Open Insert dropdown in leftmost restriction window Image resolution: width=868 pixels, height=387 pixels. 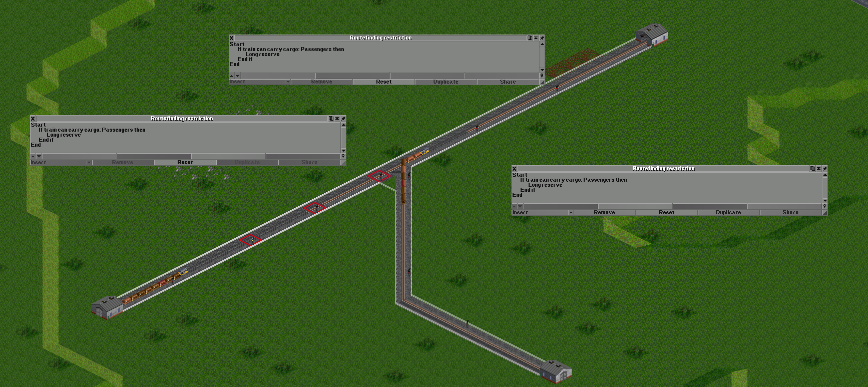pyautogui.click(x=61, y=162)
